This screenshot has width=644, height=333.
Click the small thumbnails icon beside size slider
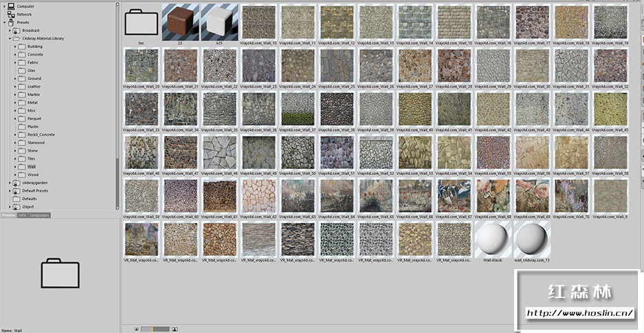[136, 329]
